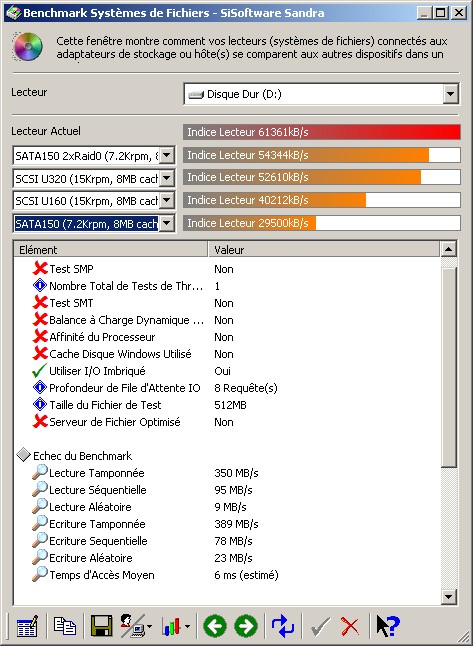Click the copy to clipboard icon
The image size is (473, 646).
pyautogui.click(x=65, y=625)
